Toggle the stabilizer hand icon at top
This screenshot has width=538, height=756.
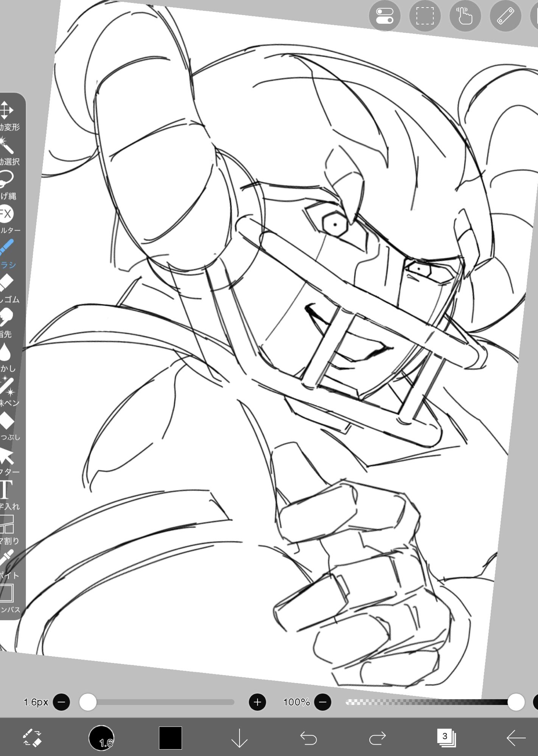tap(465, 16)
